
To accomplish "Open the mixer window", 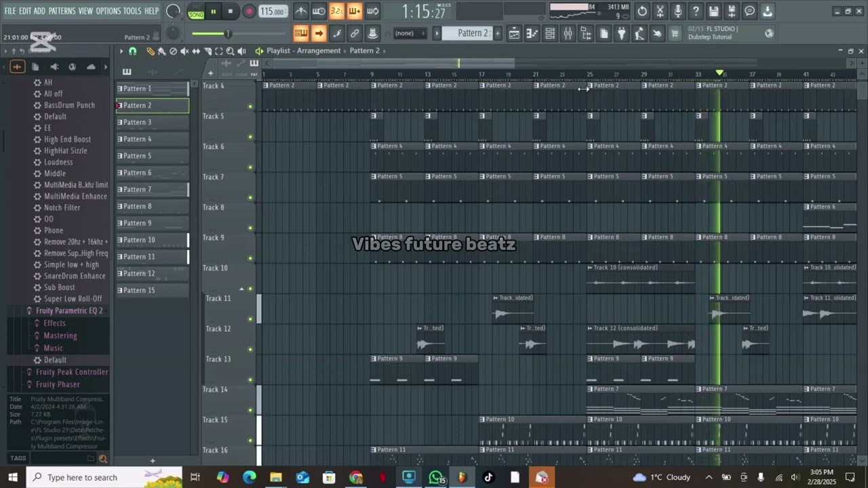I will point(568,33).
